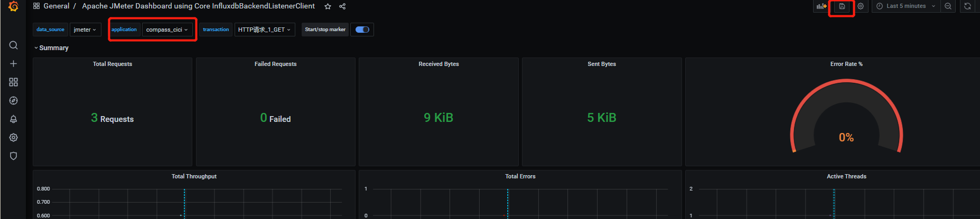The image size is (980, 219).
Task: Toggle the Start/stop marker switch
Action: pyautogui.click(x=362, y=30)
